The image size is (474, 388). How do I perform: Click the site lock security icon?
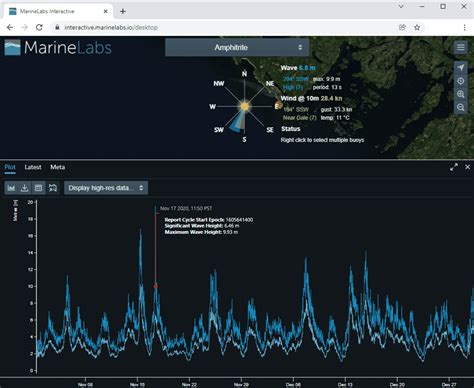(x=57, y=28)
